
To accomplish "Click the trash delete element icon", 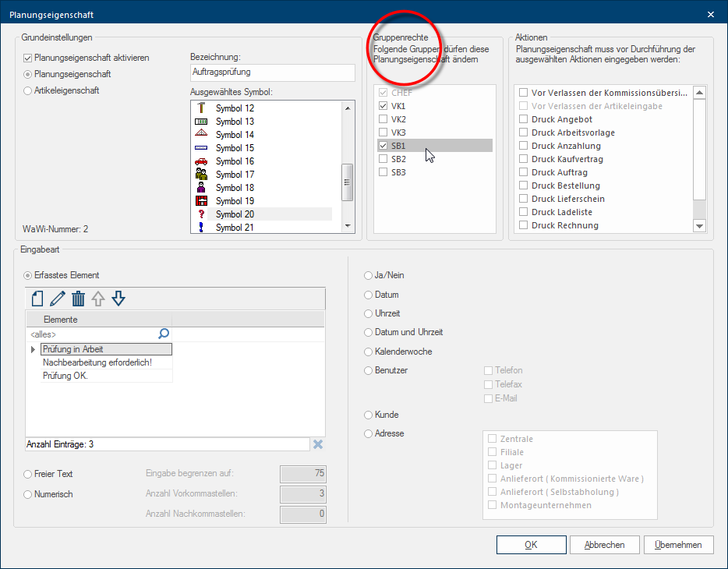I will [x=78, y=298].
